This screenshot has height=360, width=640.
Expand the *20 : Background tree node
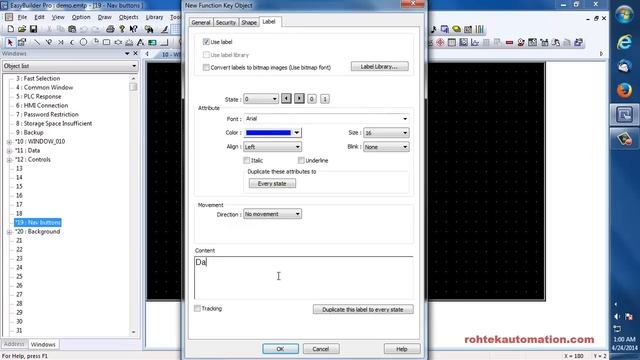click(x=9, y=232)
